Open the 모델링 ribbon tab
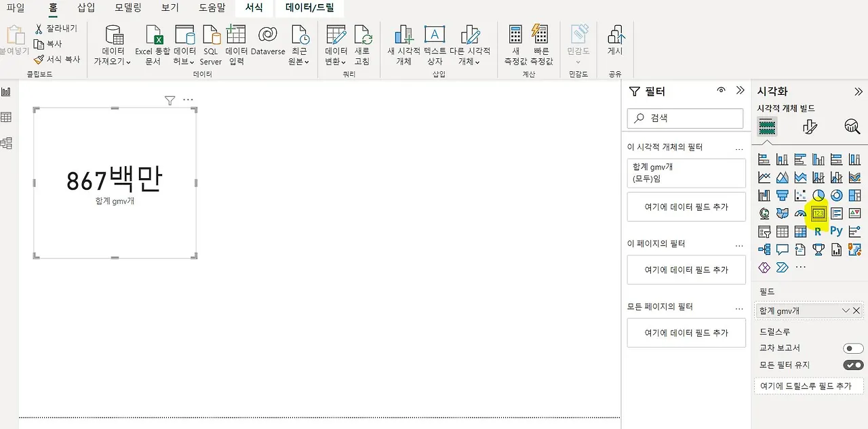 (128, 8)
